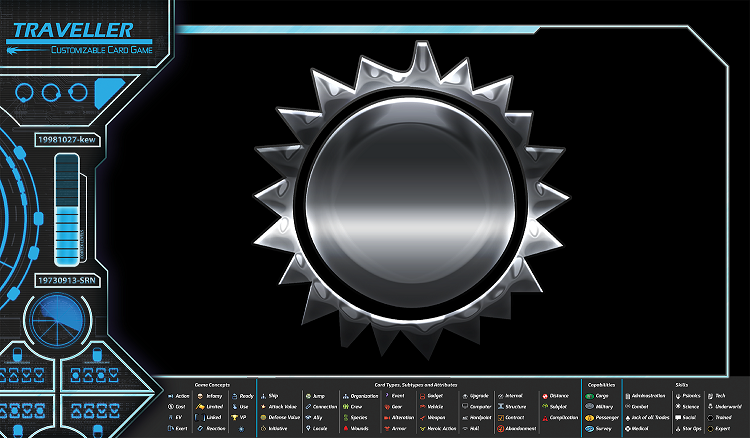Click the "Vehicle" label

[435, 406]
